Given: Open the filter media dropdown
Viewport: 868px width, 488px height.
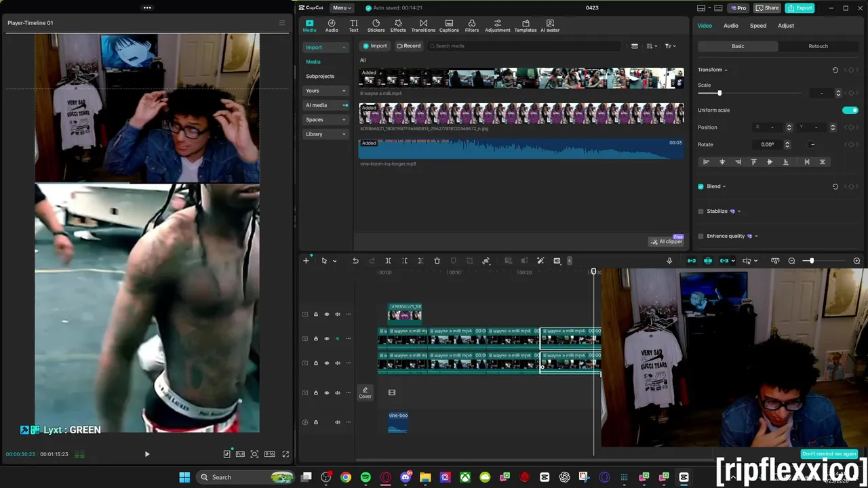Looking at the screenshot, I should point(670,46).
